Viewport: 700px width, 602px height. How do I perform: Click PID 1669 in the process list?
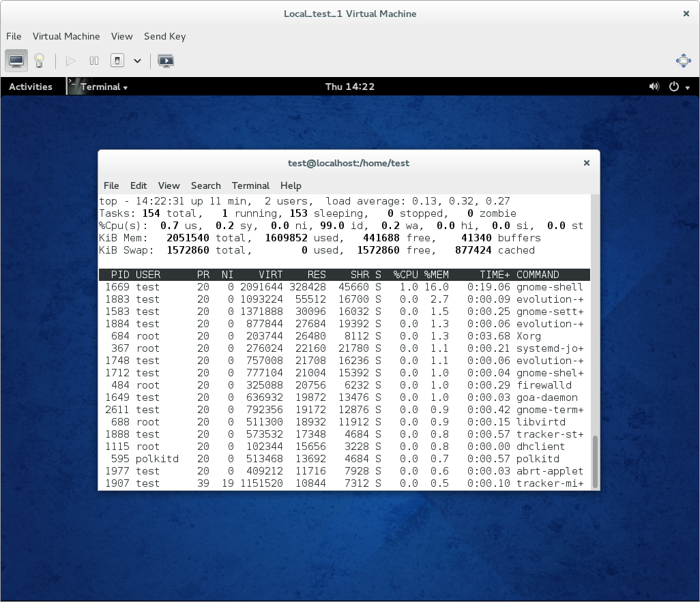tap(117, 287)
